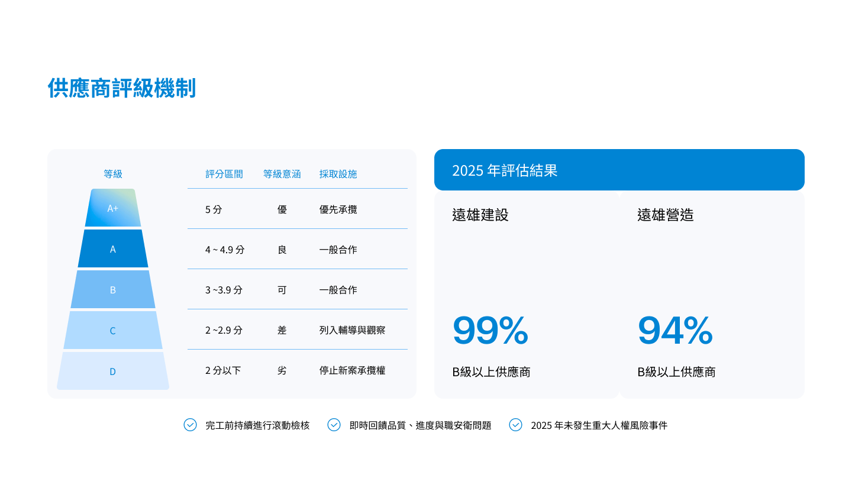Click the 優 meaning cell
The height and width of the screenshot is (504, 852).
282,209
